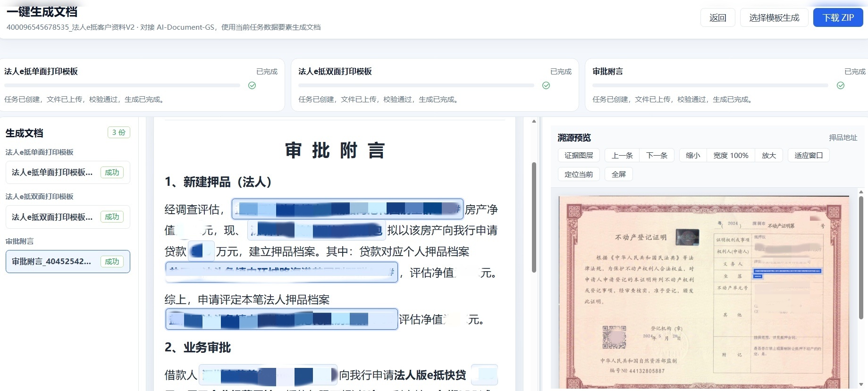This screenshot has width=868, height=391.
Task: Click green check icon on 审批附言 card
Action: coord(841,85)
